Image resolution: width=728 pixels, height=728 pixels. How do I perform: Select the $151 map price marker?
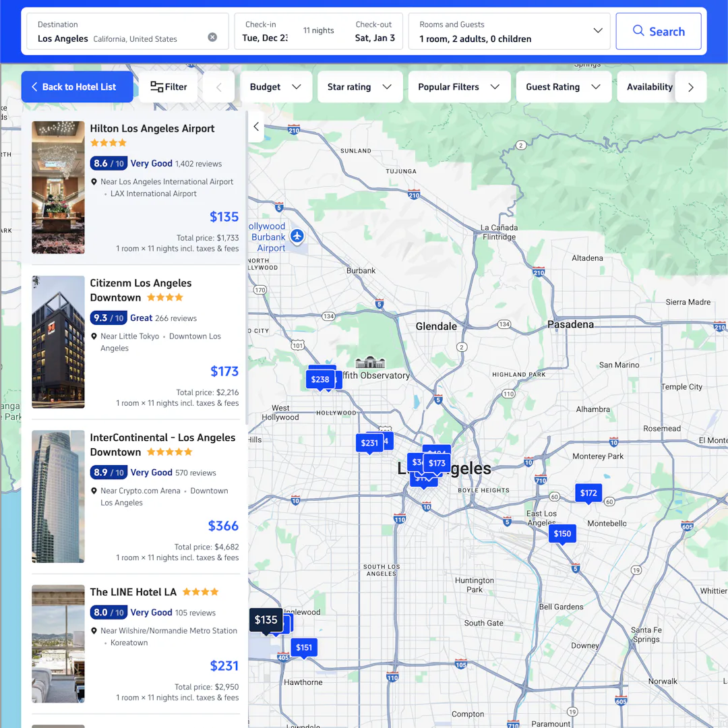[x=304, y=648]
